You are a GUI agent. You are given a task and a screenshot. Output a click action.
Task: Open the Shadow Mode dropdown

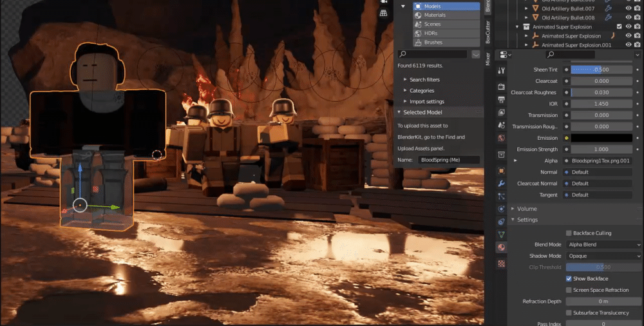603,256
